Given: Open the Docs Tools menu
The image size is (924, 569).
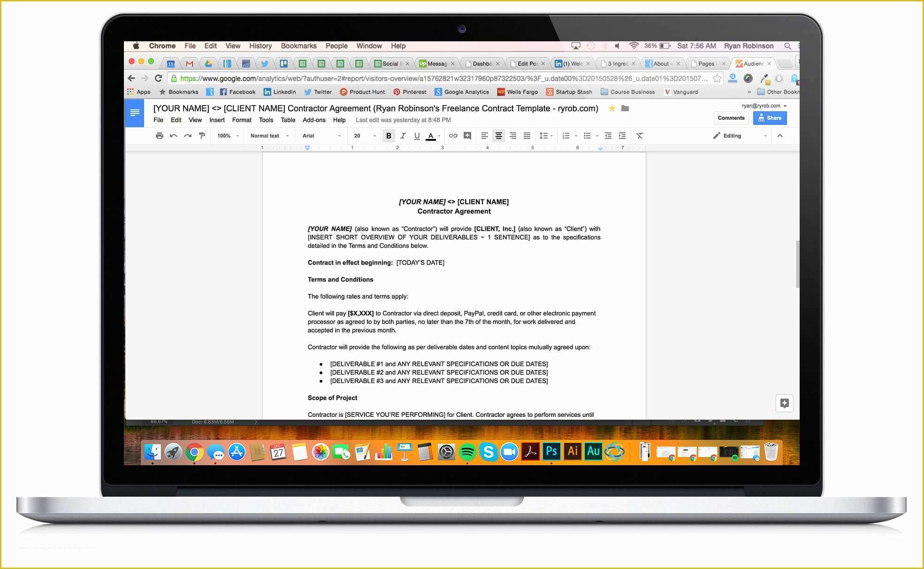Looking at the screenshot, I should pos(266,120).
